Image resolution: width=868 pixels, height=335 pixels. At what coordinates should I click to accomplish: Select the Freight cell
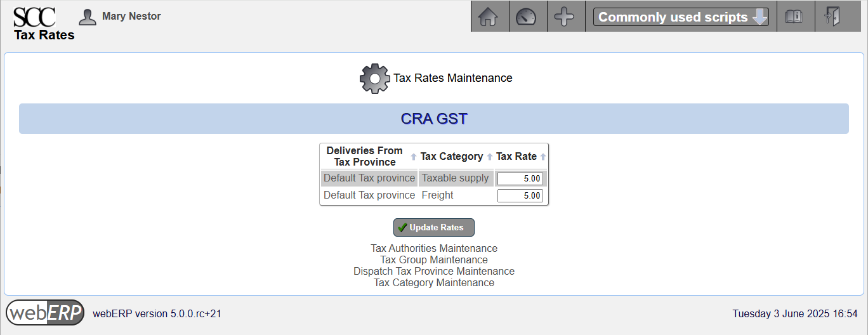tap(456, 195)
